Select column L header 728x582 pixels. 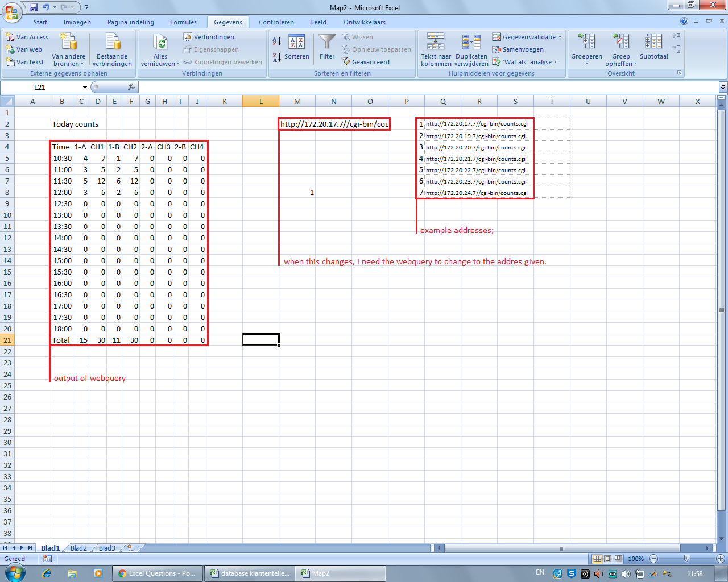[261, 102]
